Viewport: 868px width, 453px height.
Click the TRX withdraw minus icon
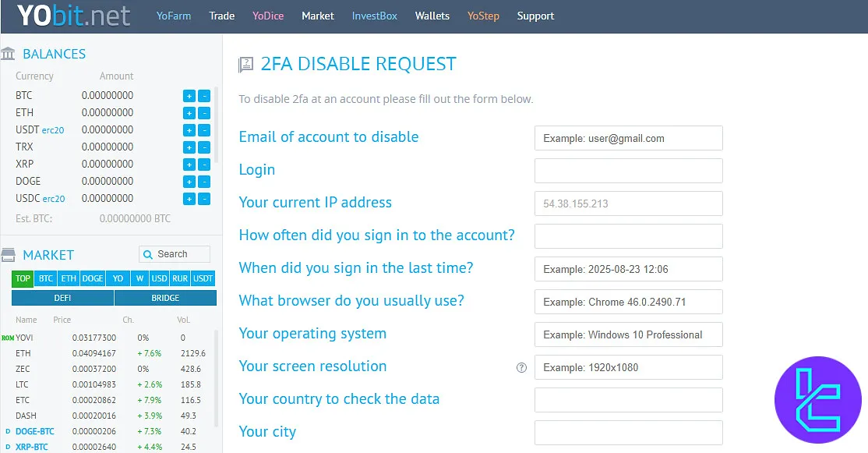pos(204,147)
